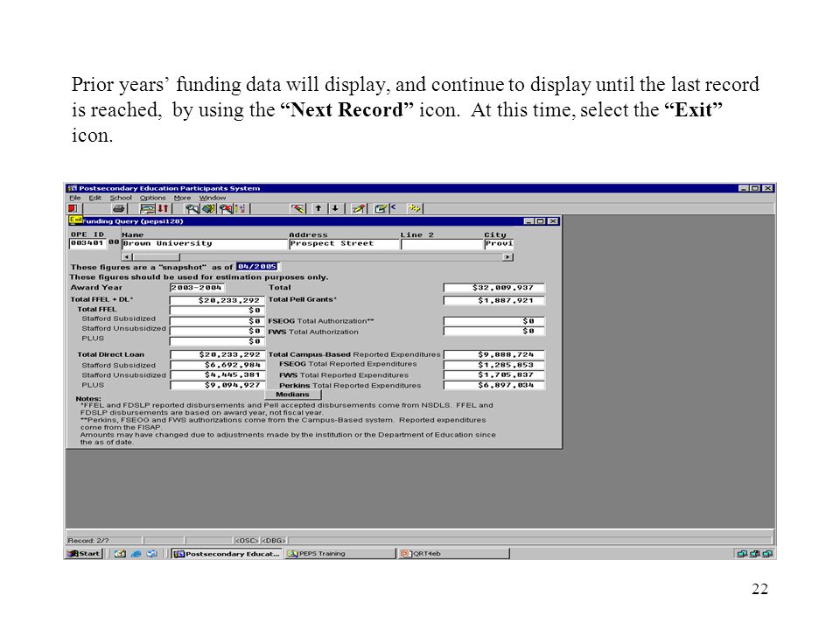This screenshot has height=630, width=840.
Task: Click the Name field Brown University
Action: [205, 244]
